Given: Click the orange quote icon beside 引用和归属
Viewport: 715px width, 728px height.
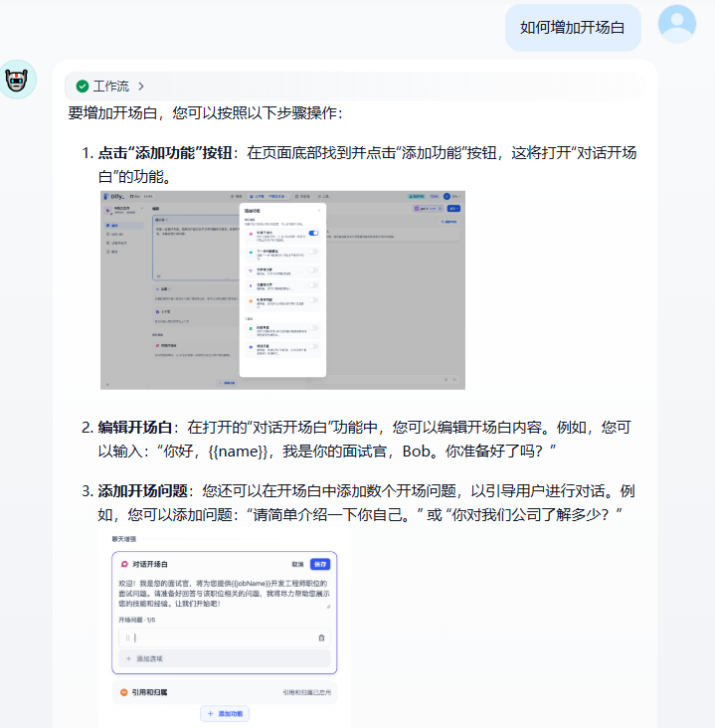Looking at the screenshot, I should pyautogui.click(x=124, y=692).
